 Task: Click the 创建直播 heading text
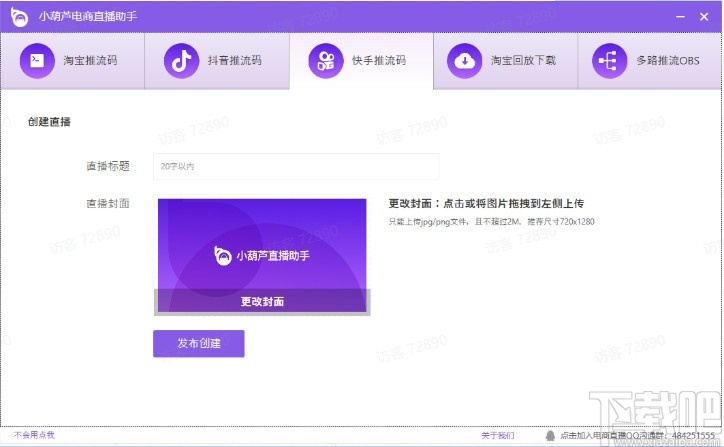coord(49,122)
